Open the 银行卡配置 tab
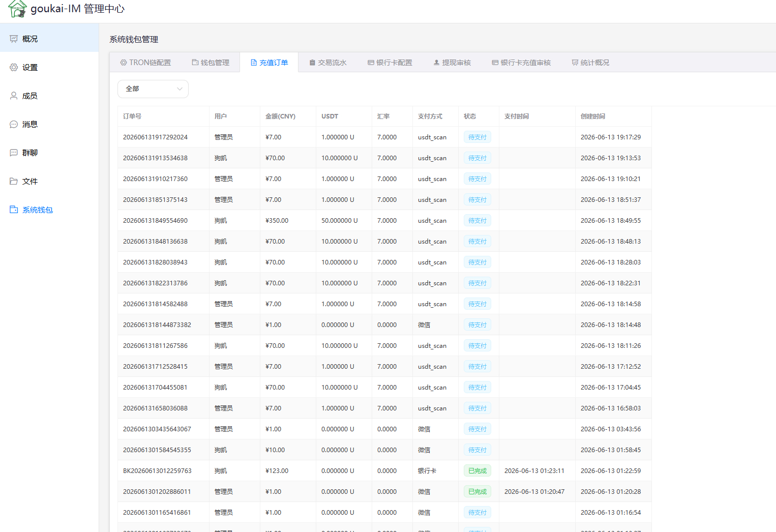This screenshot has height=532, width=776. click(390, 63)
